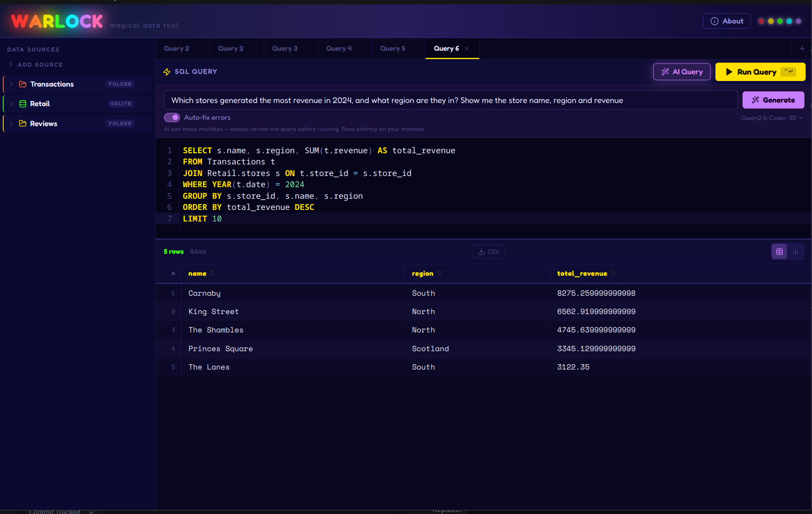The image size is (812, 514).
Task: Click the Retail database icon
Action: point(22,103)
